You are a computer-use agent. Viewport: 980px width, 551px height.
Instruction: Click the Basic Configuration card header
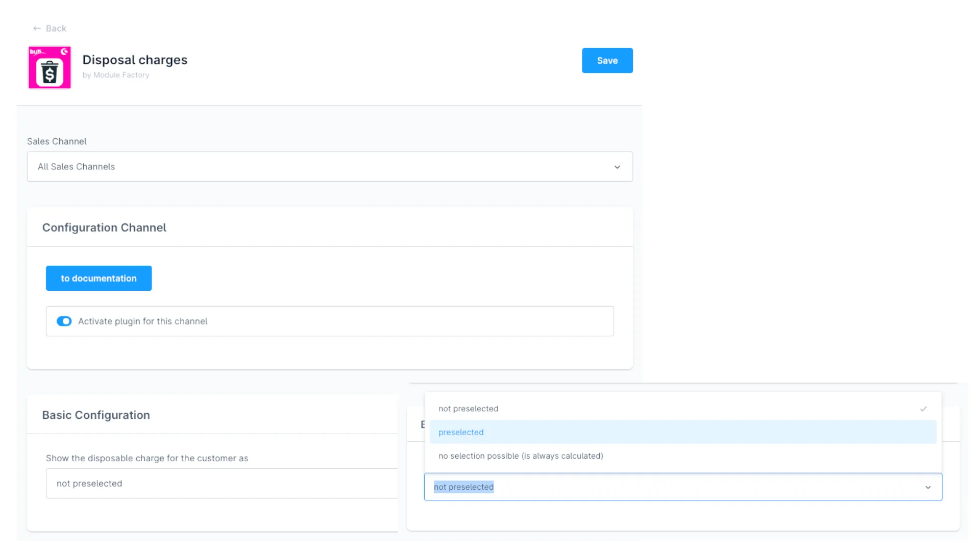click(96, 415)
